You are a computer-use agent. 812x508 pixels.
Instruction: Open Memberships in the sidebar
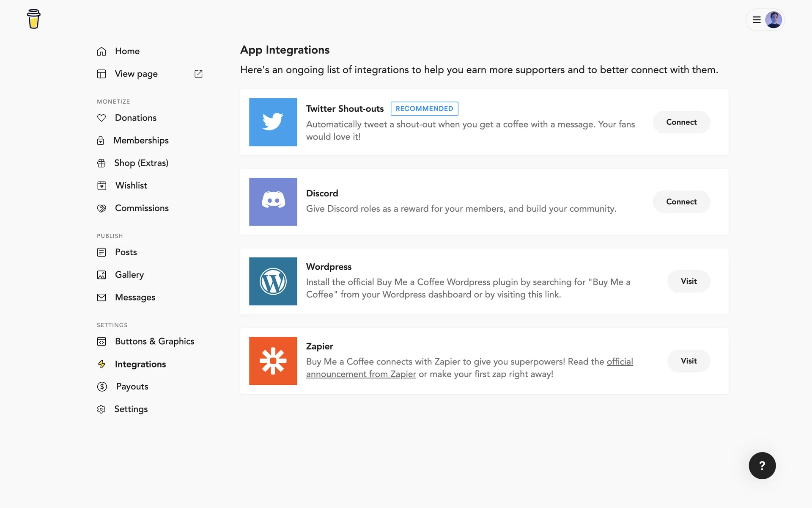(x=141, y=141)
